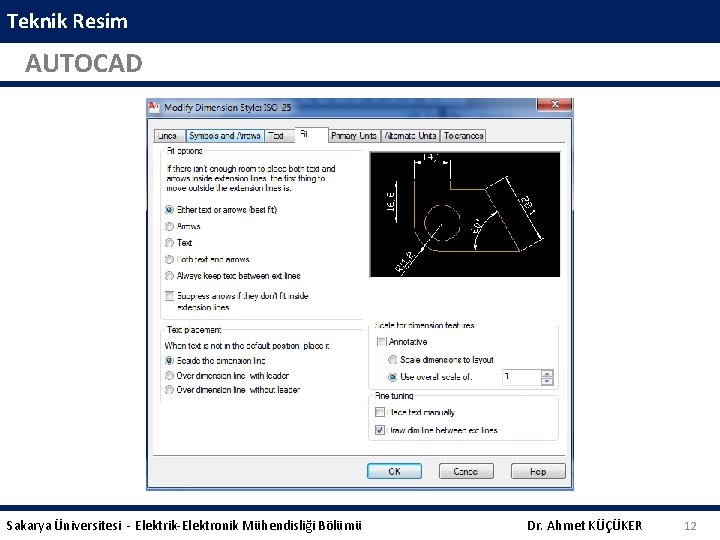Viewport: 720px width, 540px height.
Task: Select the Fit tab
Action: [311, 135]
